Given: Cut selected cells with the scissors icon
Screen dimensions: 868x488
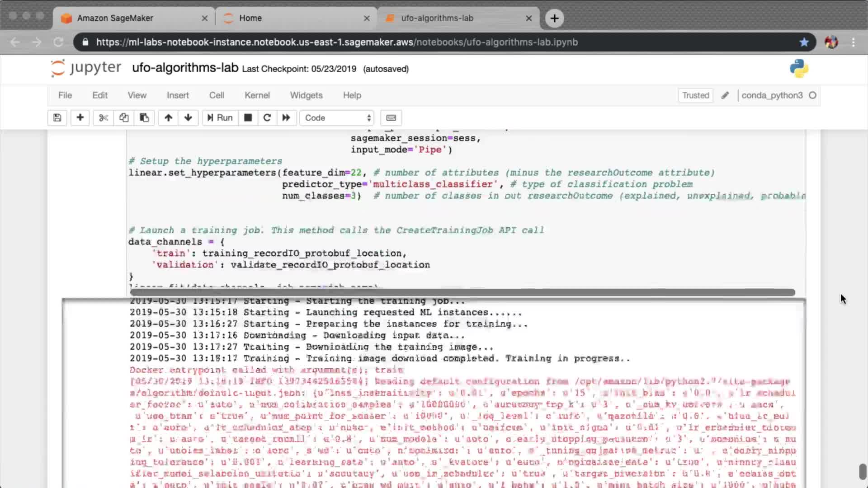Looking at the screenshot, I should [x=104, y=118].
